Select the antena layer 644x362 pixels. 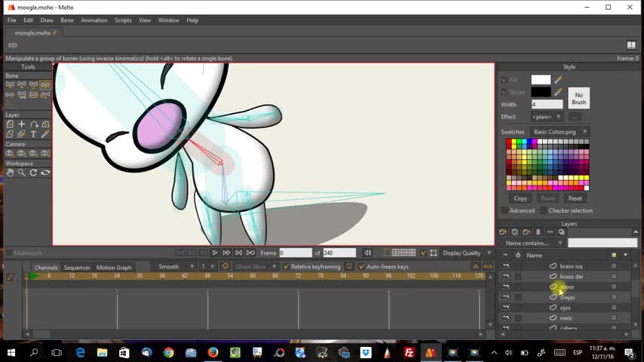(x=567, y=287)
